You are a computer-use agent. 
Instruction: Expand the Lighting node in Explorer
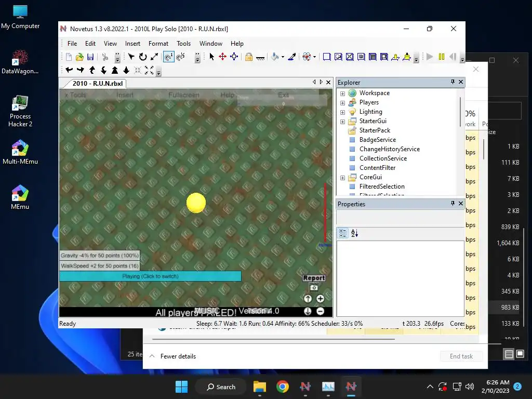point(343,112)
